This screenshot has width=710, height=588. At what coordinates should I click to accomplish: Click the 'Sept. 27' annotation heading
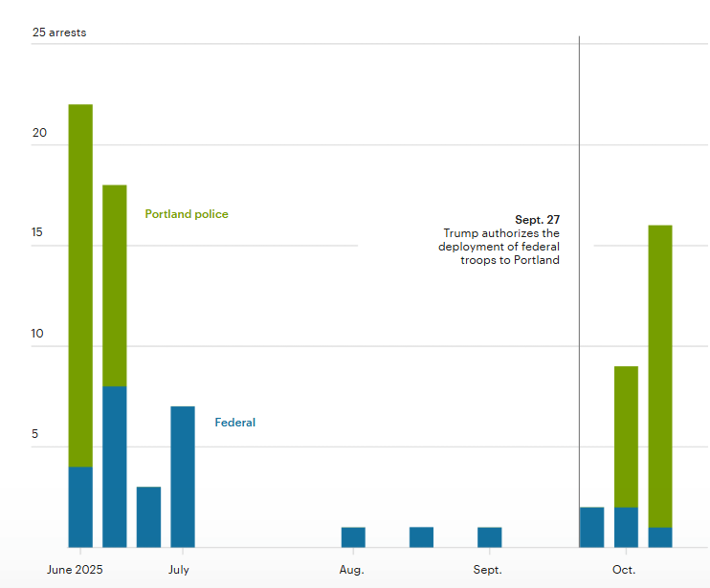pyautogui.click(x=537, y=220)
